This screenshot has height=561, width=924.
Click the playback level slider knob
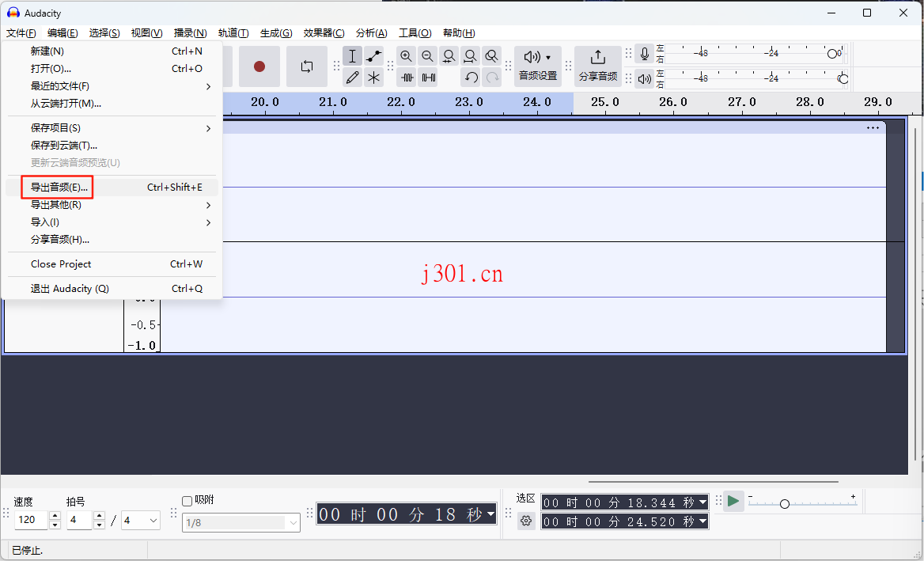[x=843, y=78]
